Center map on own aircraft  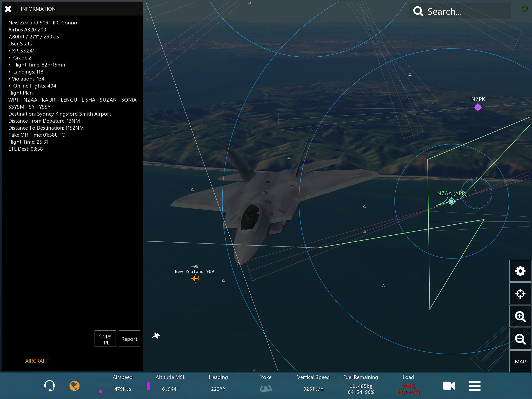pyautogui.click(x=520, y=294)
